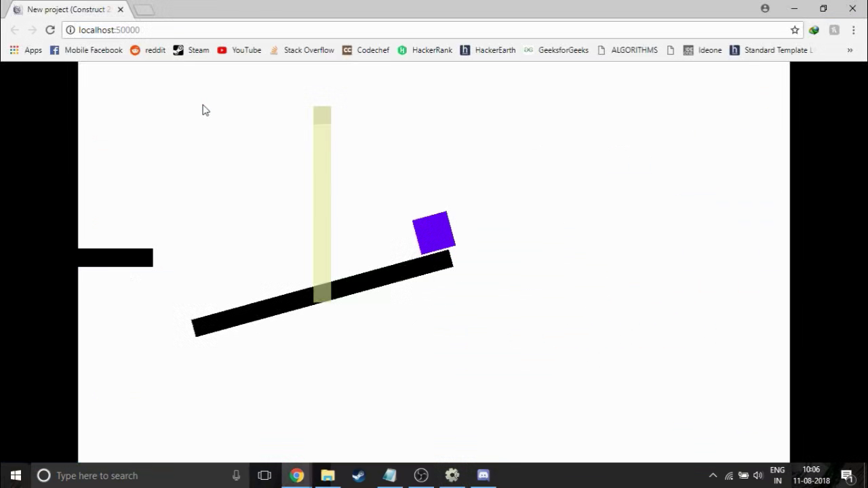Open the Standard Template bookmark
The image size is (868, 488).
tap(771, 50)
